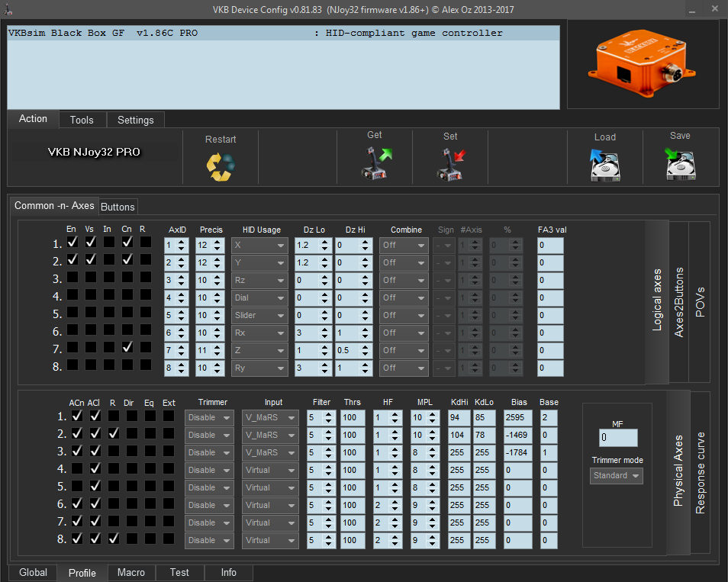Viewport: 728px width, 582px height.
Task: Select the Response curve vertical tab
Action: coord(700,472)
